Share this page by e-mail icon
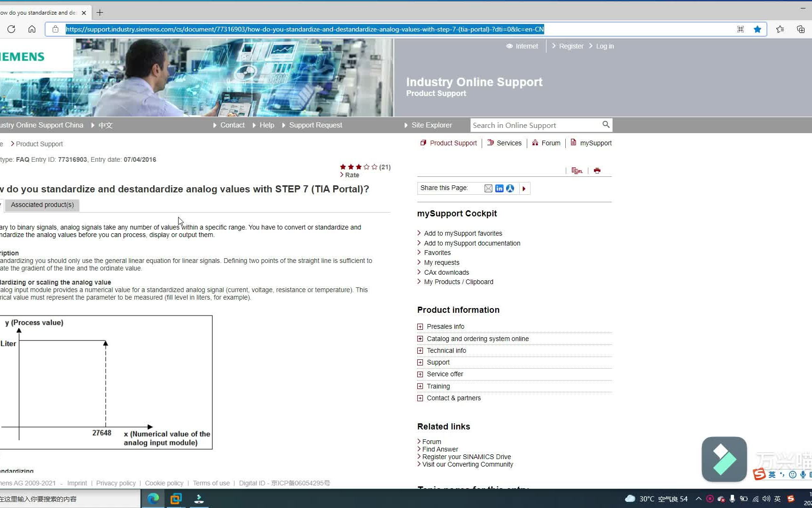 [488, 188]
